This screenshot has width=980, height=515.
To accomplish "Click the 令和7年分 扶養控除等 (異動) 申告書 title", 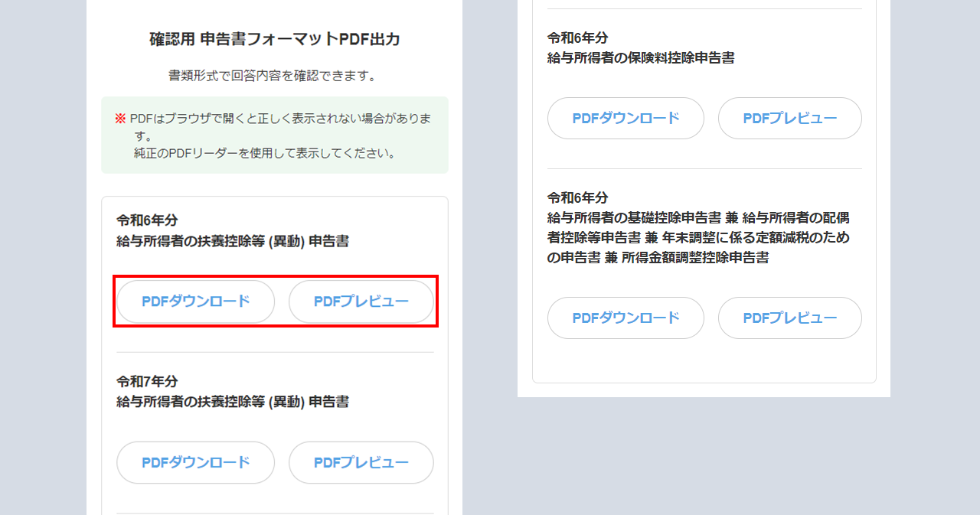I will (233, 391).
